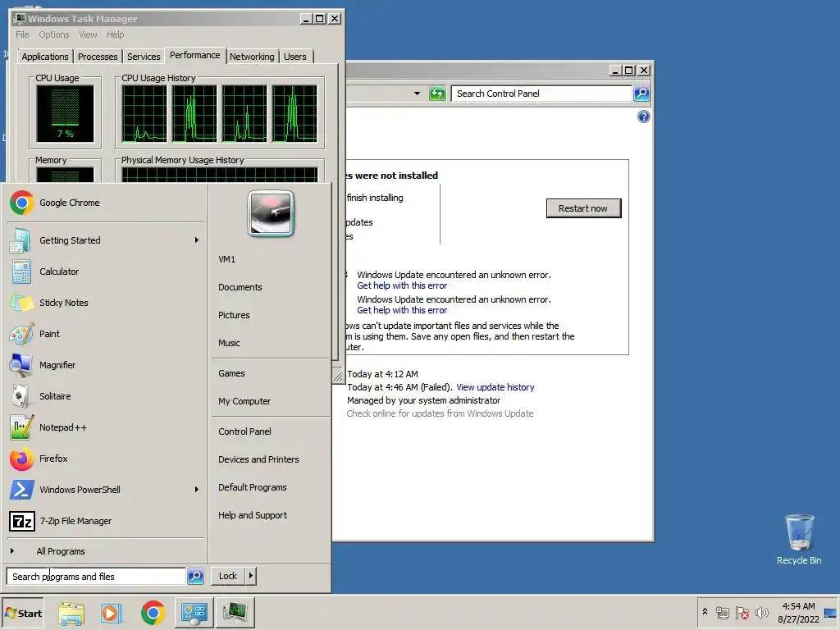Image resolution: width=840 pixels, height=630 pixels.
Task: Open My Computer from the Start menu
Action: [x=271, y=401]
